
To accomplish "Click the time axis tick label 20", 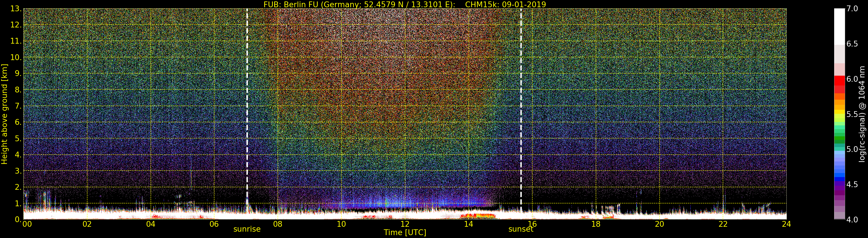I will click(x=659, y=224).
